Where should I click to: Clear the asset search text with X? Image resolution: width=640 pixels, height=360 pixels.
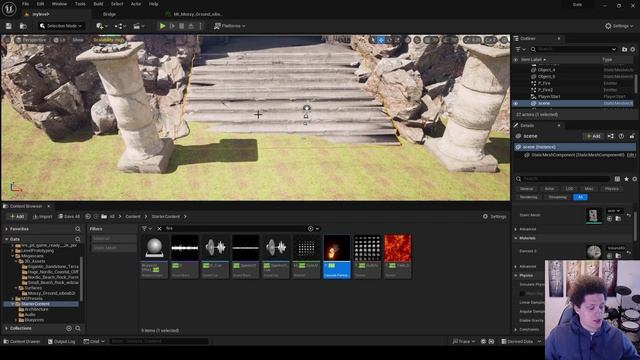[x=160, y=229]
